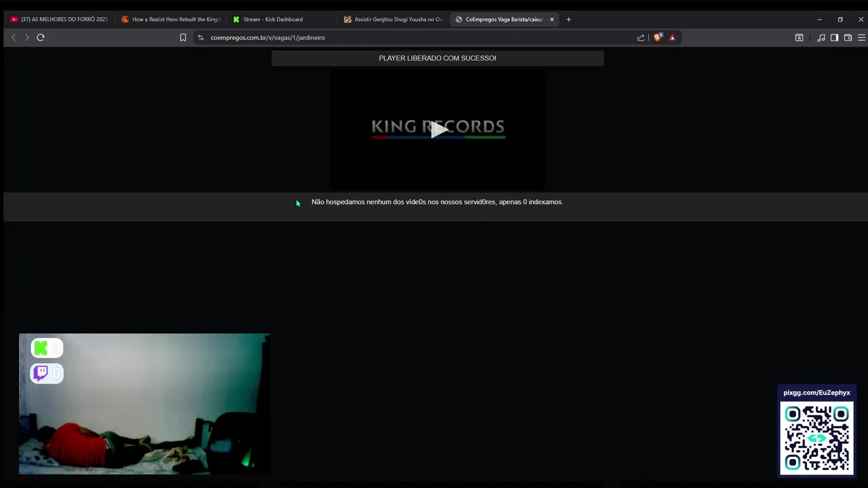Image resolution: width=868 pixels, height=488 pixels.
Task: Click the Kick viewer count badge
Action: (47, 348)
